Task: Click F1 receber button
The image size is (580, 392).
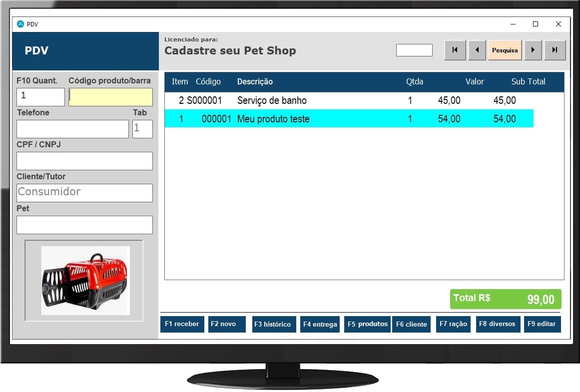Action: pyautogui.click(x=182, y=324)
